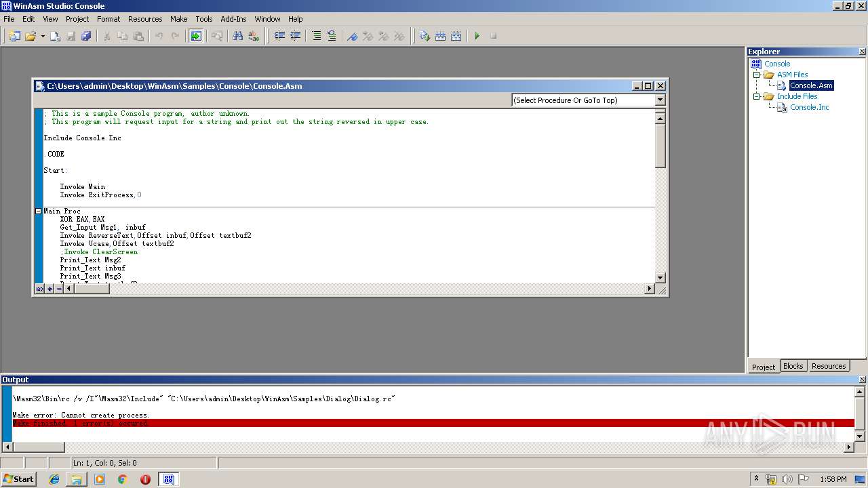Click the Stop square button
Viewport: 868px width, 488px height.
click(x=493, y=36)
